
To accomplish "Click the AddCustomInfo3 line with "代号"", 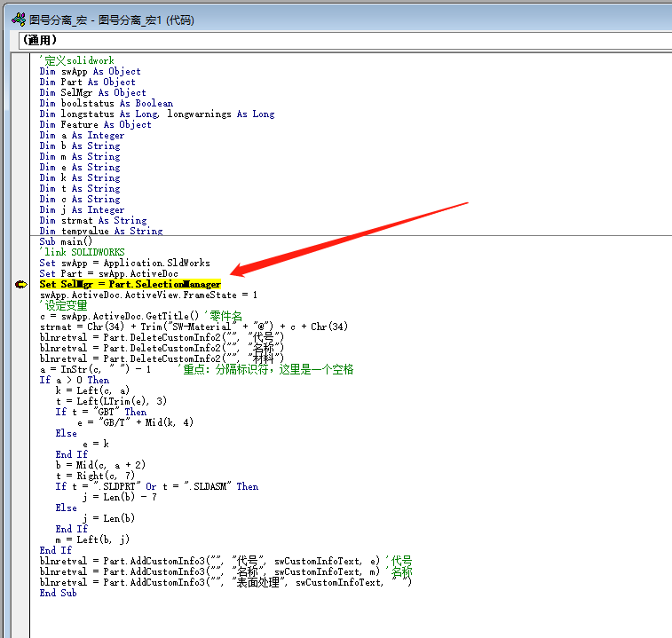I will click(210, 561).
